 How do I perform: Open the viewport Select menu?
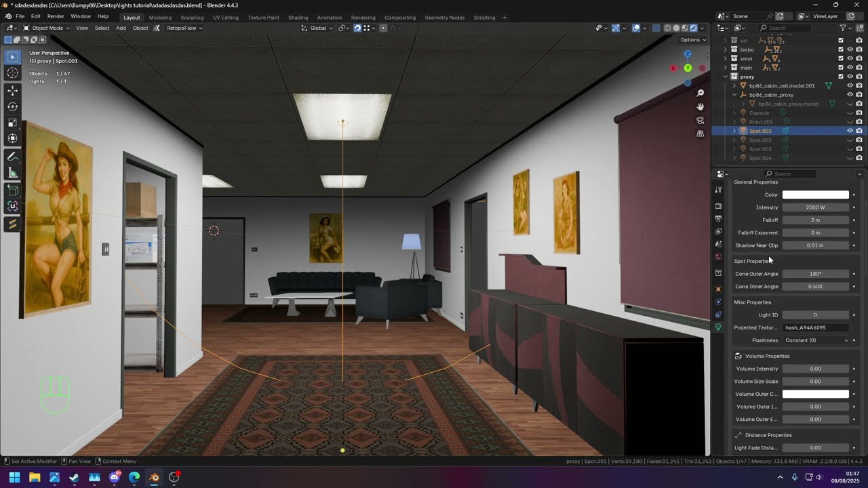pos(102,28)
